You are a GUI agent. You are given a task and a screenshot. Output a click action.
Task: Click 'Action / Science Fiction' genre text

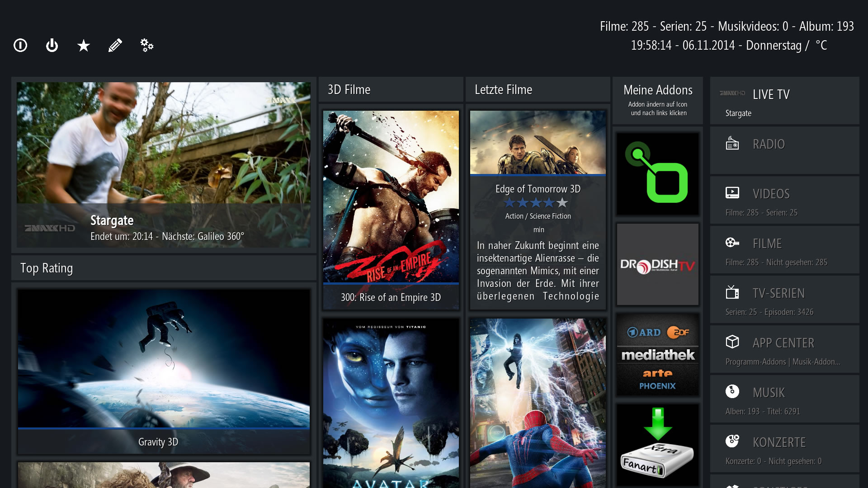click(x=538, y=216)
